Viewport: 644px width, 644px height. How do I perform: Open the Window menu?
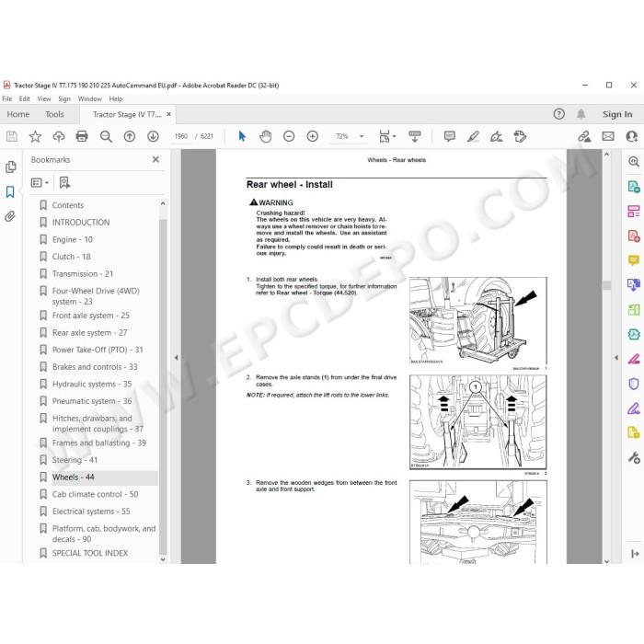[x=89, y=99]
